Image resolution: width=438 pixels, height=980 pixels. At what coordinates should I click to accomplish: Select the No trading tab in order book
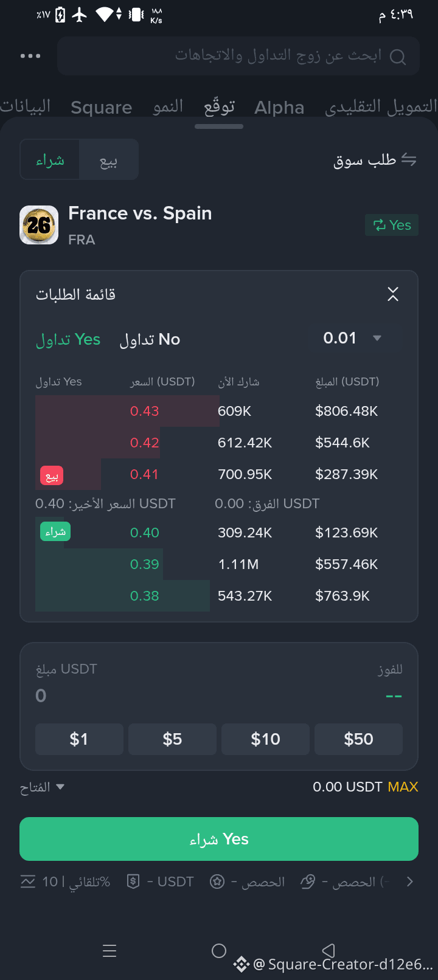150,339
